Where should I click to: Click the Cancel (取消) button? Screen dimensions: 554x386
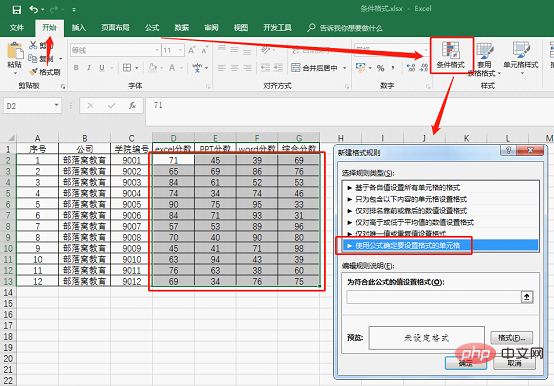click(514, 363)
